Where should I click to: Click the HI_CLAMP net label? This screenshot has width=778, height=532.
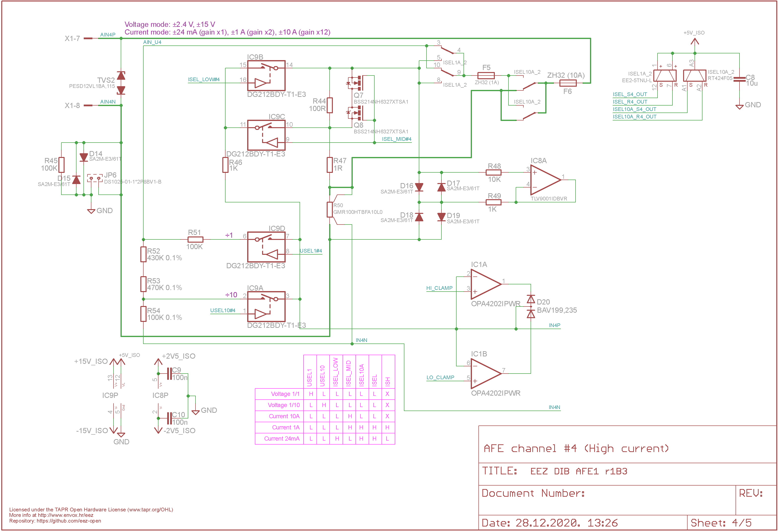coord(439,288)
